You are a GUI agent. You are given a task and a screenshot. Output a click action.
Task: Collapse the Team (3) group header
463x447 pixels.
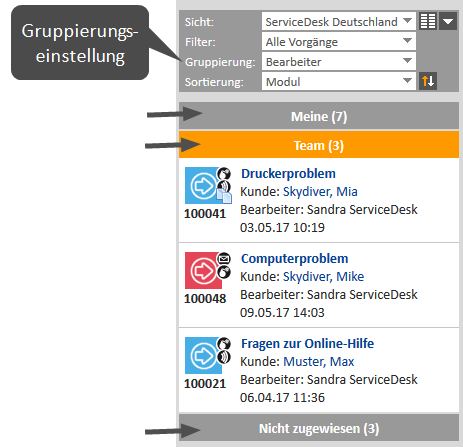pos(319,145)
